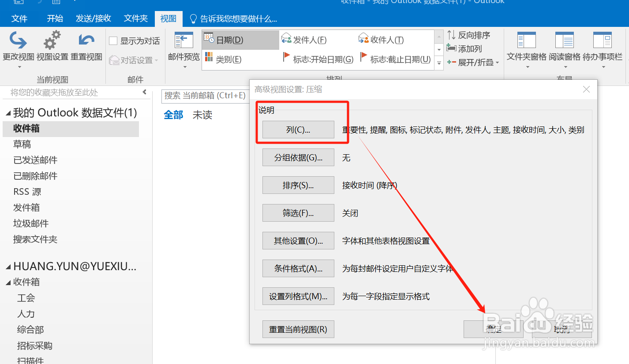Show All (全部) messages filter
This screenshot has width=629, height=364.
[x=173, y=115]
